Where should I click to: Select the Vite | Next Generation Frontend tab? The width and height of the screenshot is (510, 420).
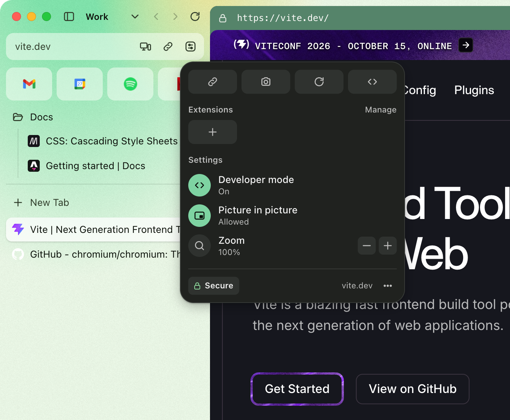[x=94, y=229]
